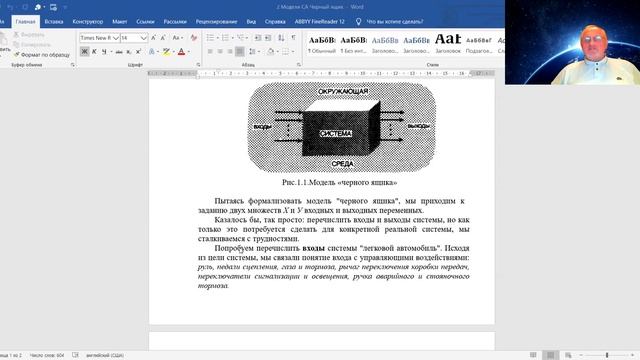640x360 pixels.
Task: Click word count in status bar
Action: pyautogui.click(x=47, y=356)
